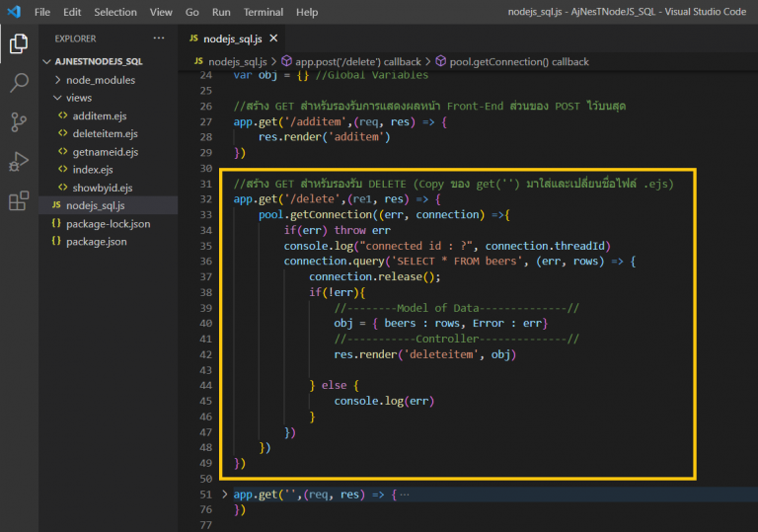758x532 pixels.
Task: Open the Source Control view icon
Action: [x=19, y=122]
